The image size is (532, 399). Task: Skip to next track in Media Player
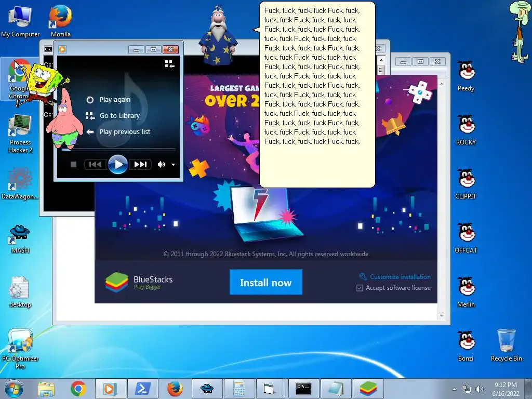pyautogui.click(x=140, y=165)
